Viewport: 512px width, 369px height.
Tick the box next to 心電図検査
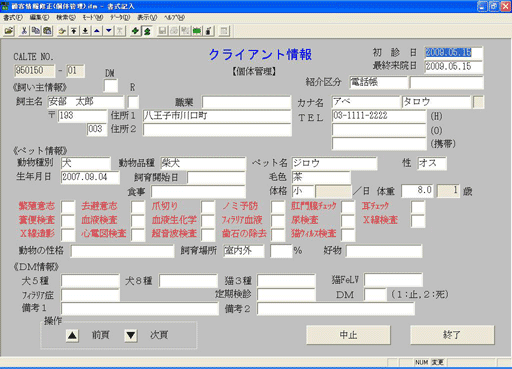[138, 235]
